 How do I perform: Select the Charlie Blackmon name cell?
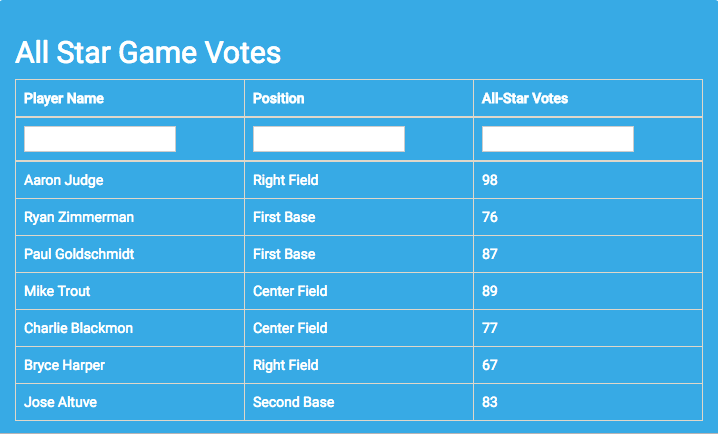point(130,328)
